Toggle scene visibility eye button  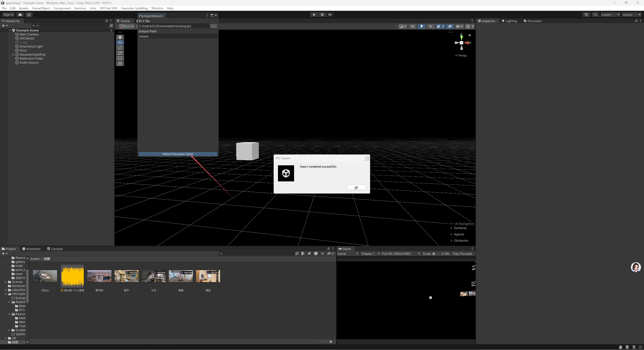(450, 26)
